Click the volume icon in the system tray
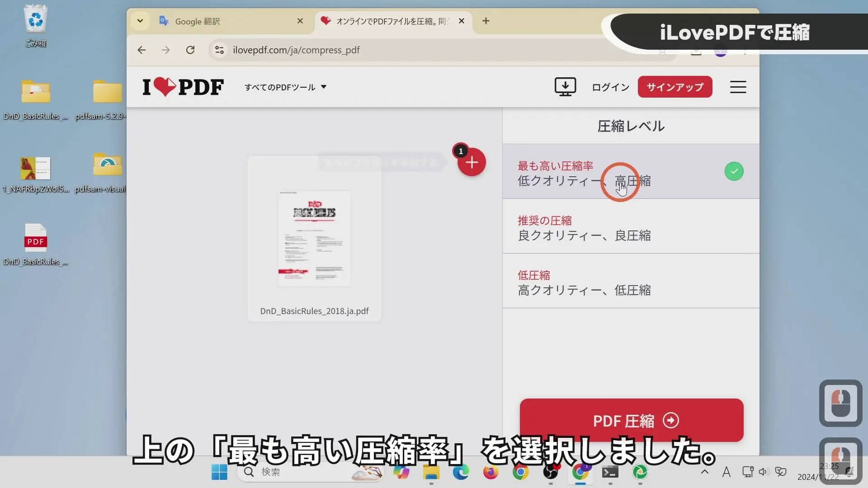 tap(764, 471)
